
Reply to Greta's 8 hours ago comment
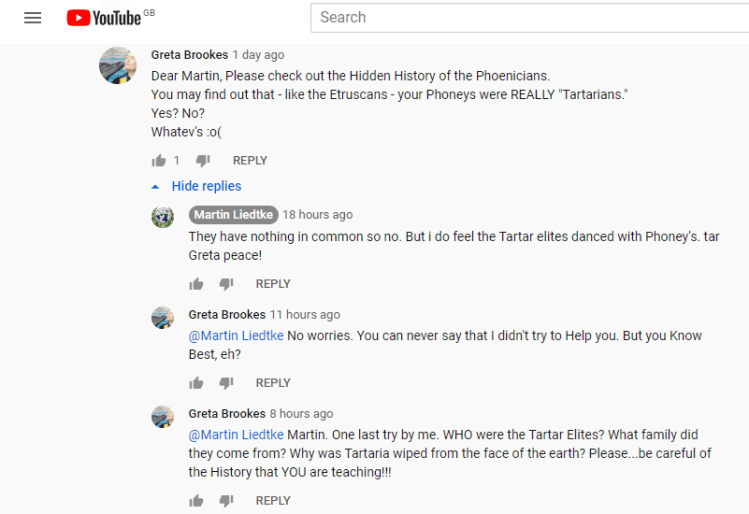click(273, 501)
